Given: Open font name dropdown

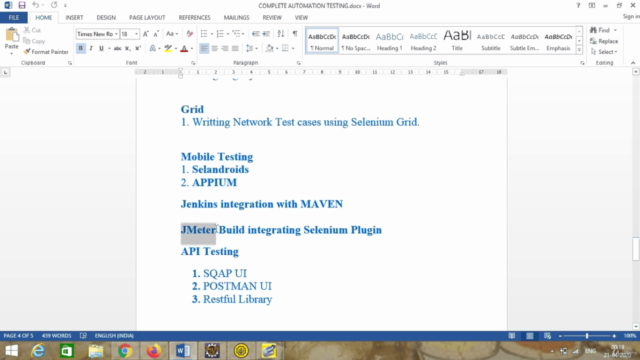Looking at the screenshot, I should [116, 34].
